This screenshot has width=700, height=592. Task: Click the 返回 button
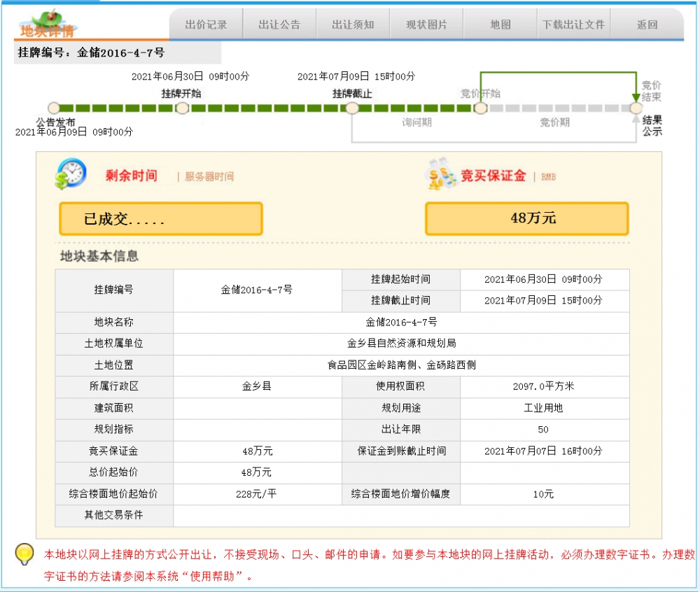tap(647, 24)
